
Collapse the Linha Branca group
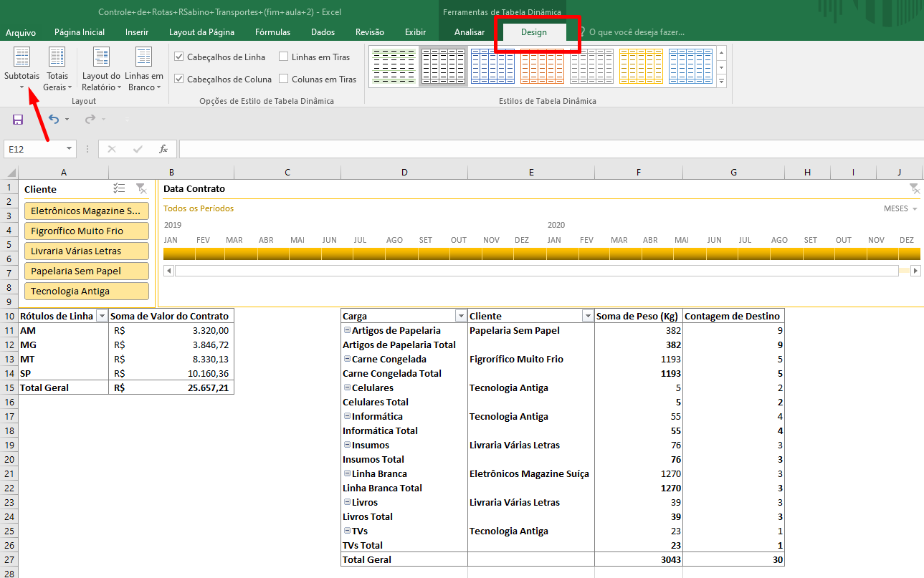pos(347,473)
